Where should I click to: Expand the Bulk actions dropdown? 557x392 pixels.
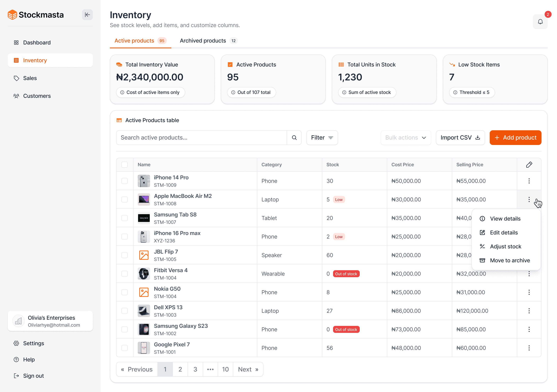point(406,138)
